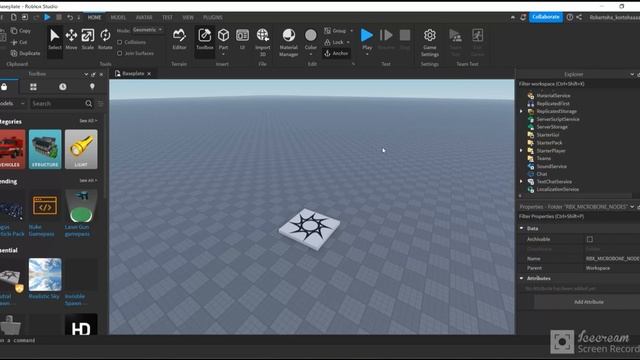Expand the ReplicatedStorage tree node
The image size is (640, 360).
[521, 111]
